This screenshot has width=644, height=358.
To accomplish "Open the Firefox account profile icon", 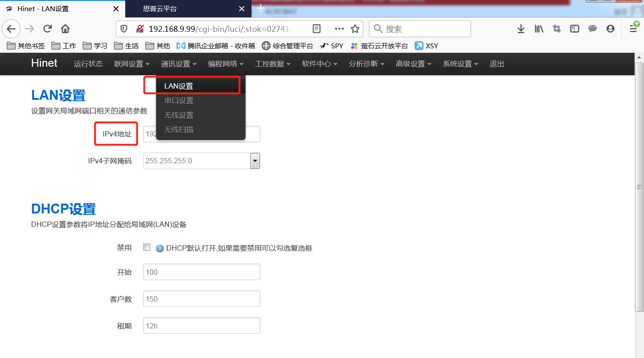I will click(610, 28).
